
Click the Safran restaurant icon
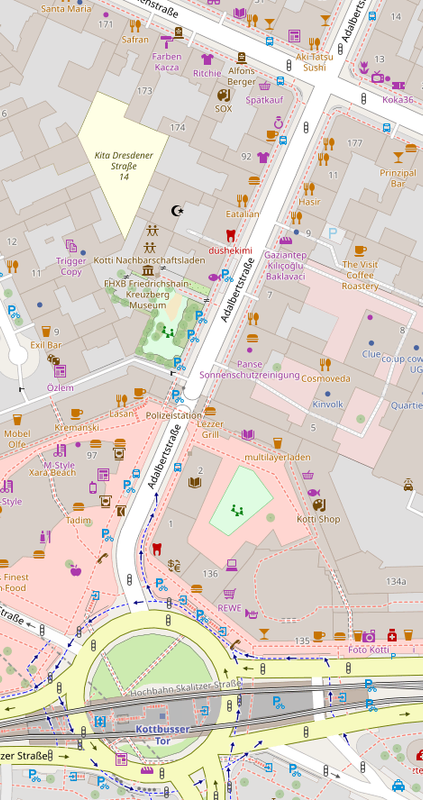[x=135, y=26]
